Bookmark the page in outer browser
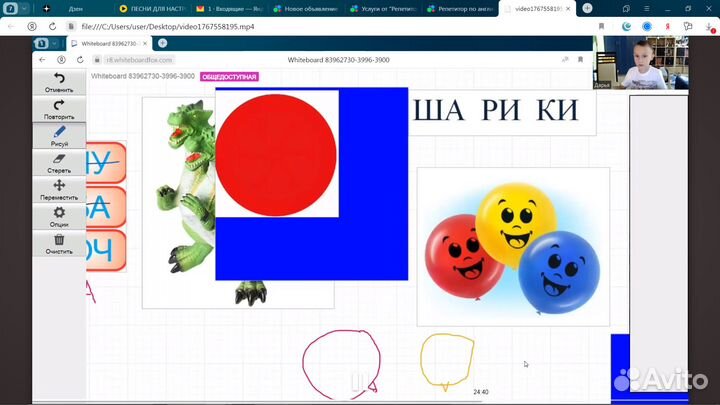Screen dimensions: 720x405 pos(602,27)
